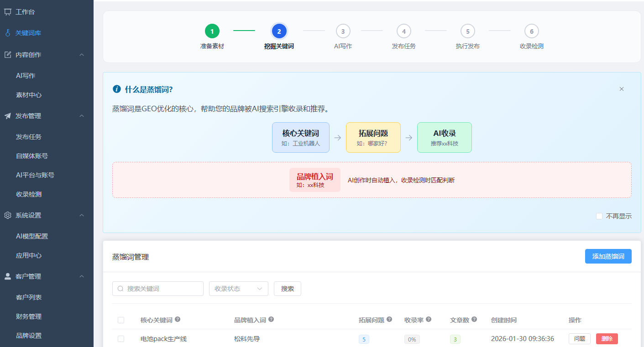Check the select-all checkbox in table header
Viewport: 644px width, 347px height.
click(121, 320)
